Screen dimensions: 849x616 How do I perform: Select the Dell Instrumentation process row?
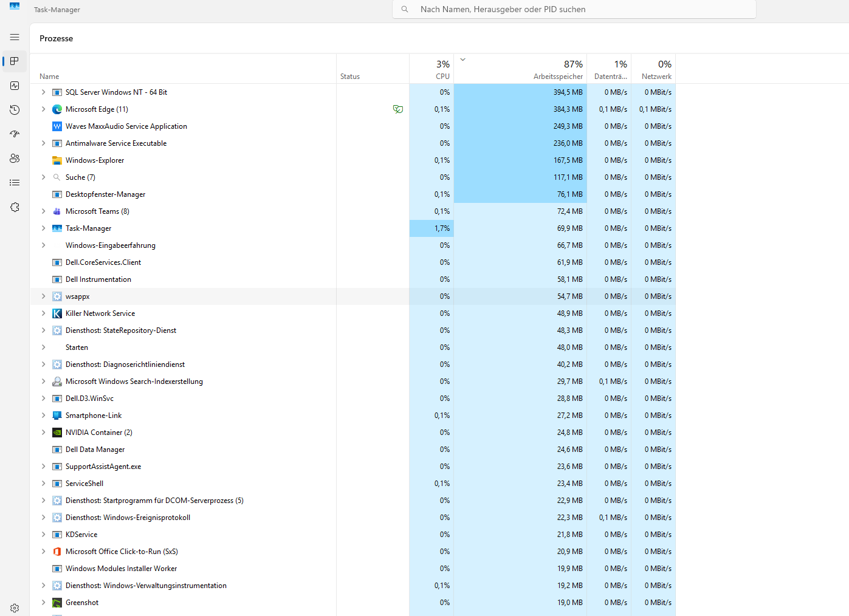(352, 279)
